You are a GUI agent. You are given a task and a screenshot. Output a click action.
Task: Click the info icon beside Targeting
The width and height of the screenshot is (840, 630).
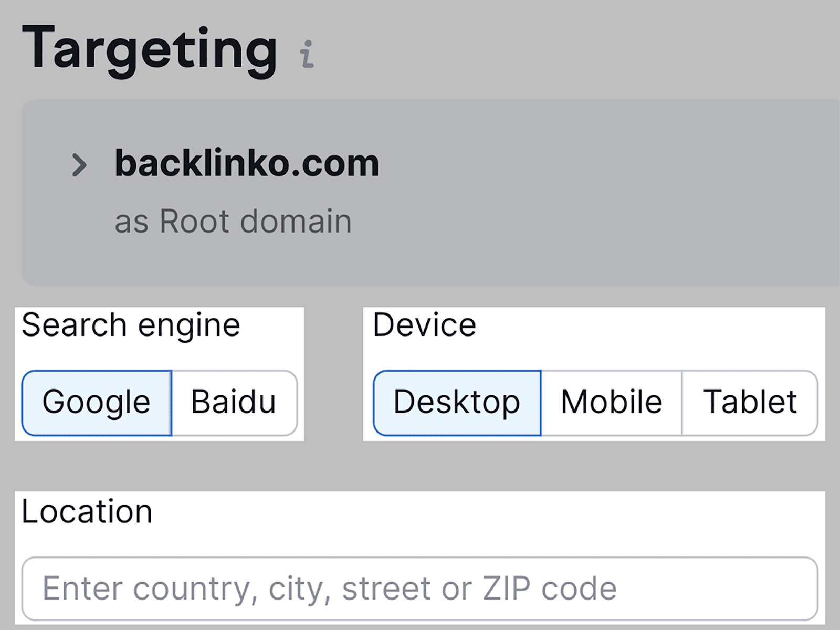click(x=307, y=54)
